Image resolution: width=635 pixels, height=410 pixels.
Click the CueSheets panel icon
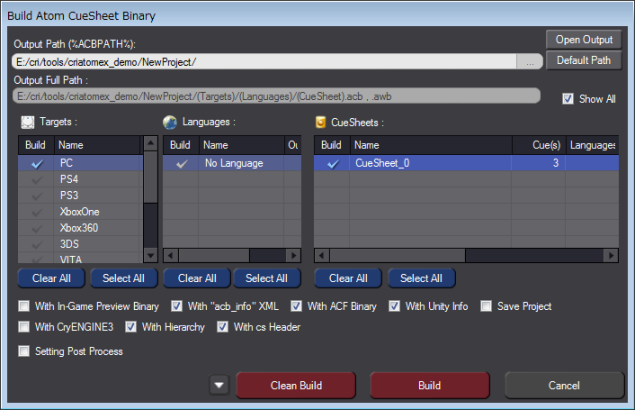321,123
